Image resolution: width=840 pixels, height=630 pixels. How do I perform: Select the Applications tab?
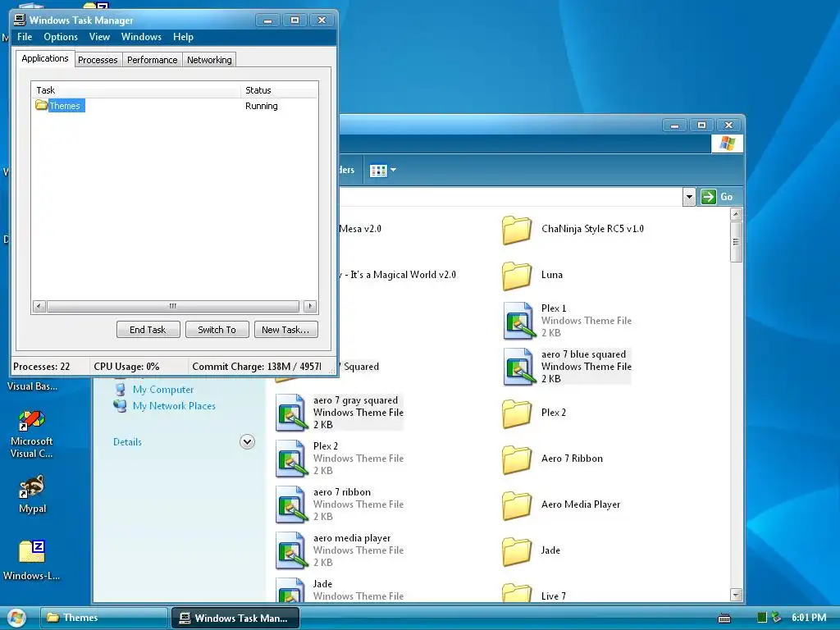pos(45,58)
